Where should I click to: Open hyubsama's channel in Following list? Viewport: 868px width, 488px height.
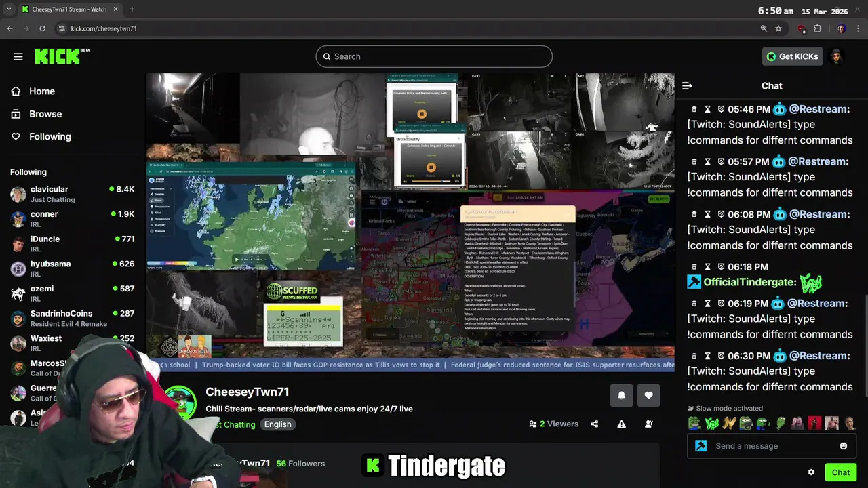point(73,269)
